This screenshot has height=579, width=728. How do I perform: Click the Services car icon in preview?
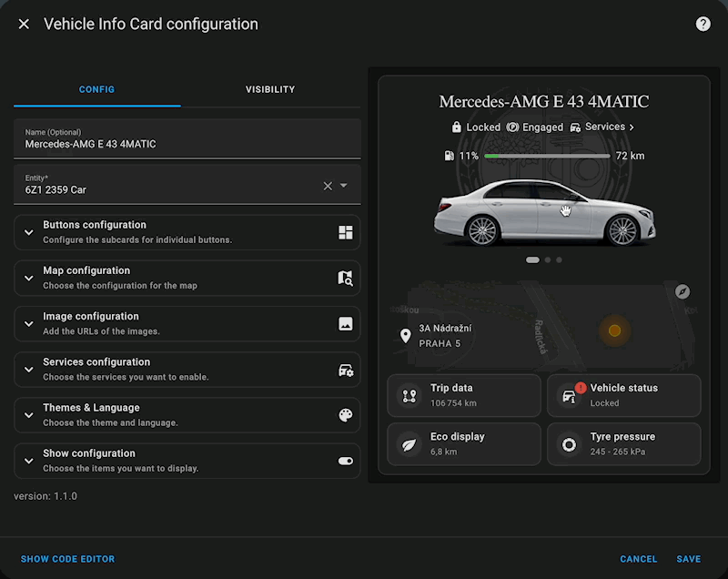575,127
